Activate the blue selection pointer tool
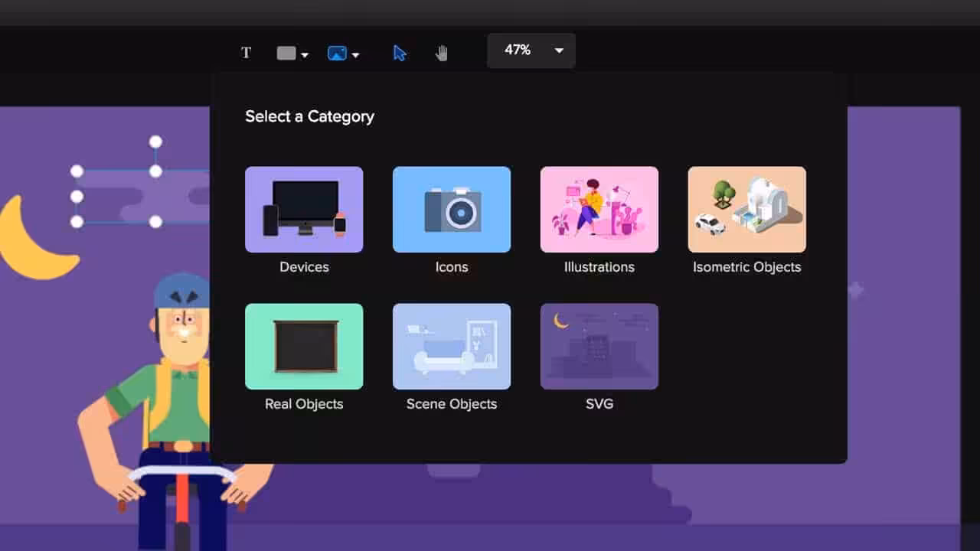This screenshot has width=980, height=551. click(399, 53)
